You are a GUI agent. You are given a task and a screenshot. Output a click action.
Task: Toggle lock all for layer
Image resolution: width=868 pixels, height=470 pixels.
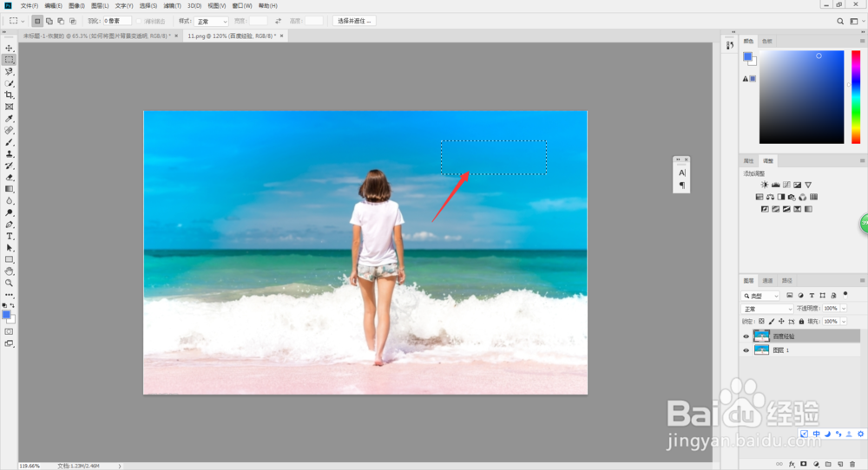pos(801,321)
